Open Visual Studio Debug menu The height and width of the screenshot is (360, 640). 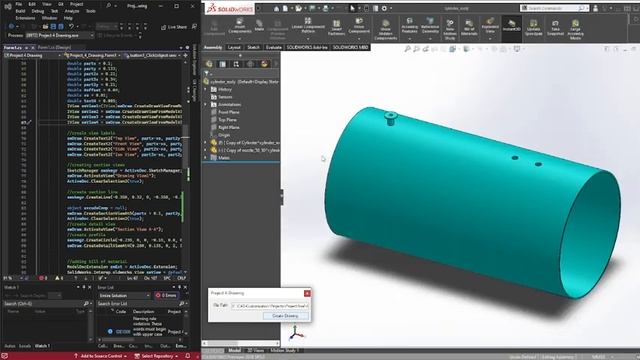pos(38,11)
